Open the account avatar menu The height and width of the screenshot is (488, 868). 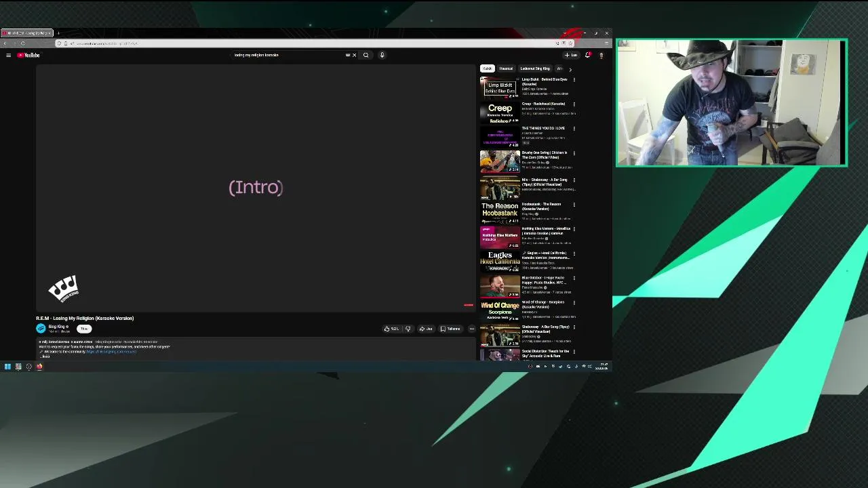coord(601,55)
